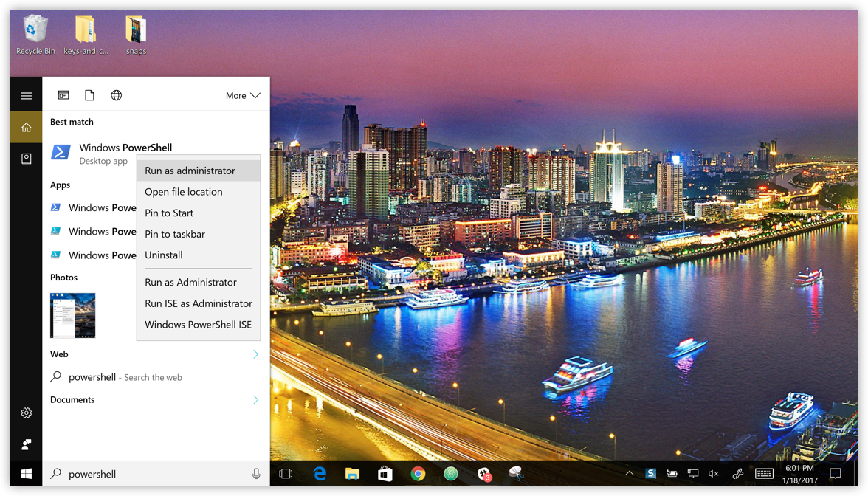Launch Google Chrome from the taskbar
Screen dimensions: 868x496
coord(418,474)
